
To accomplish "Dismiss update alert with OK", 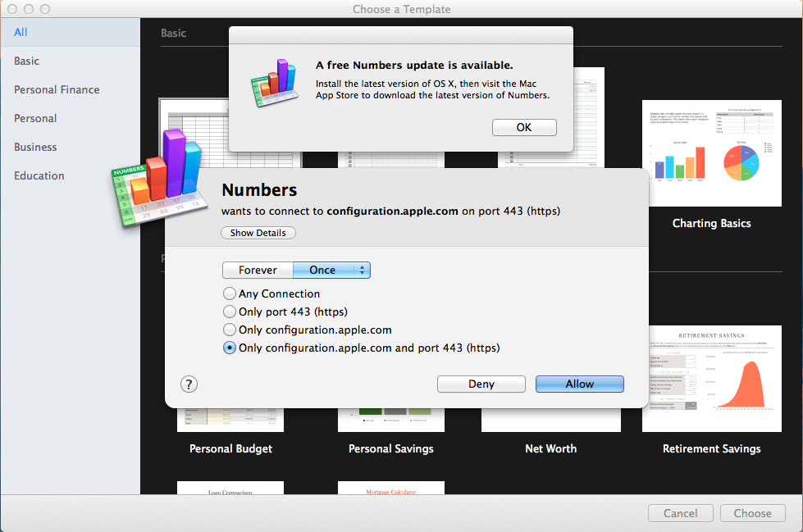I will click(x=524, y=127).
